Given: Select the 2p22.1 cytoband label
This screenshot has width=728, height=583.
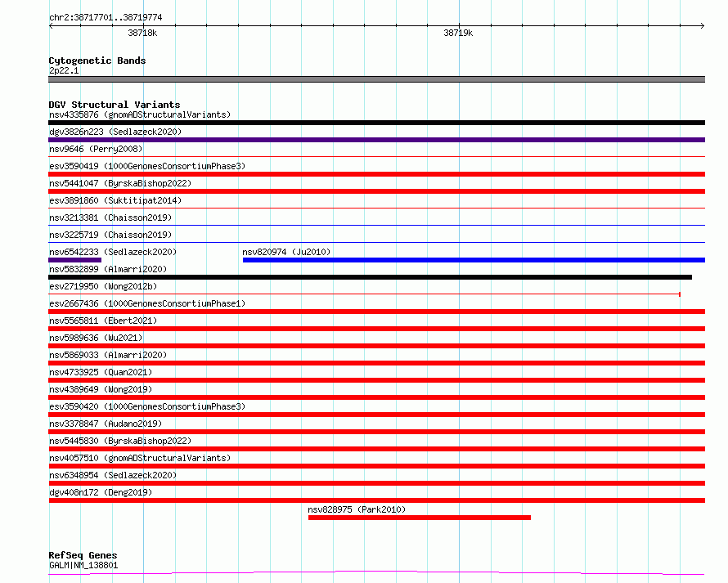Looking at the screenshot, I should point(64,70).
